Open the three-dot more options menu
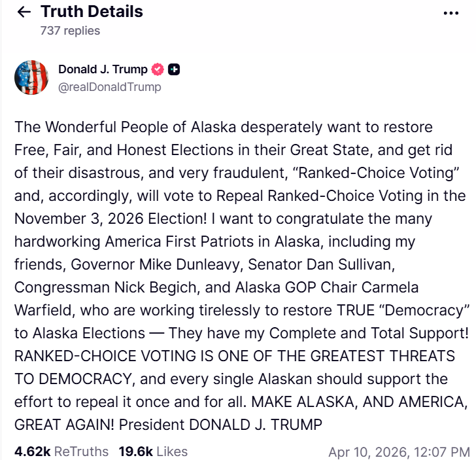Screen dimensions: 476x460 point(451,12)
